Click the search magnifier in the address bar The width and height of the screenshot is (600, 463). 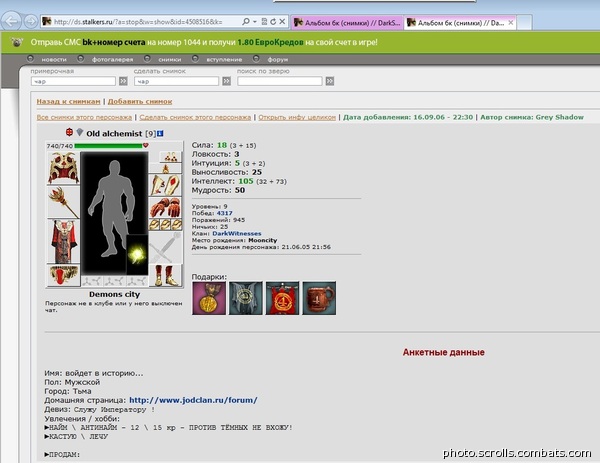246,22
